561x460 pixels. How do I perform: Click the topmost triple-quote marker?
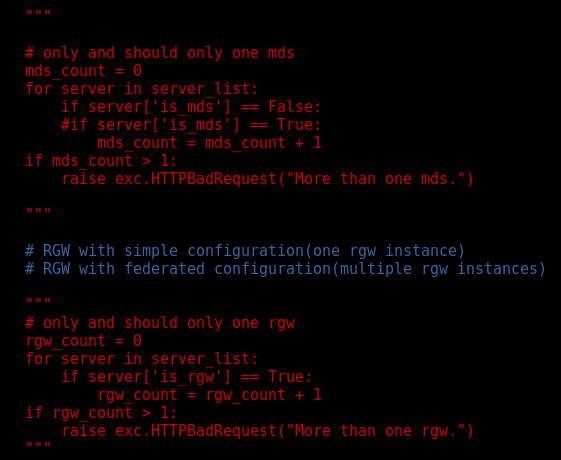pos(38,14)
